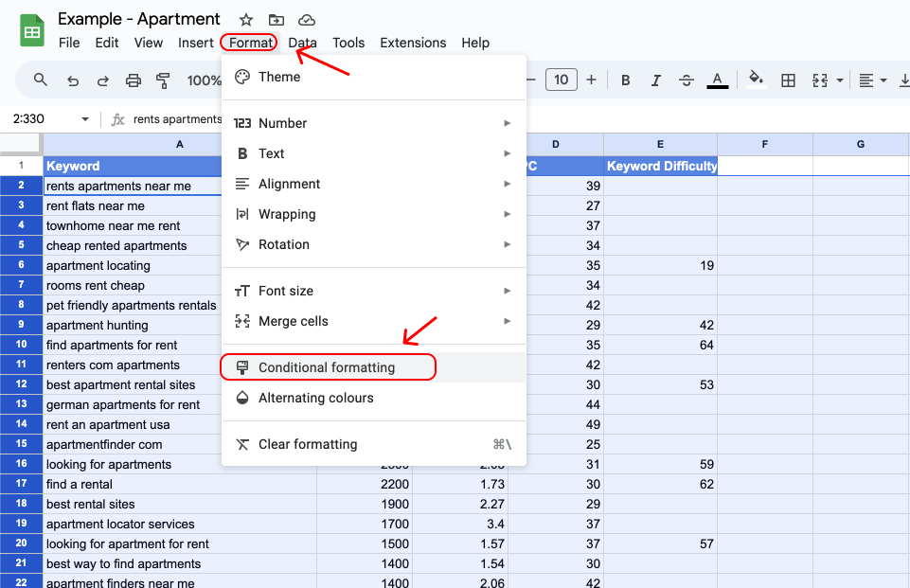Click Clear formatting in the Format menu
This screenshot has height=588, width=910.
pos(308,443)
